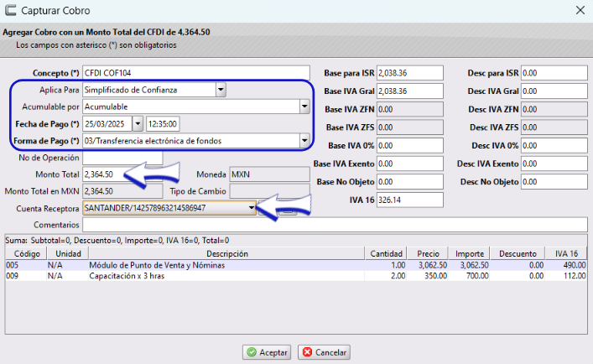Click the importe cell 700.00

(470, 276)
